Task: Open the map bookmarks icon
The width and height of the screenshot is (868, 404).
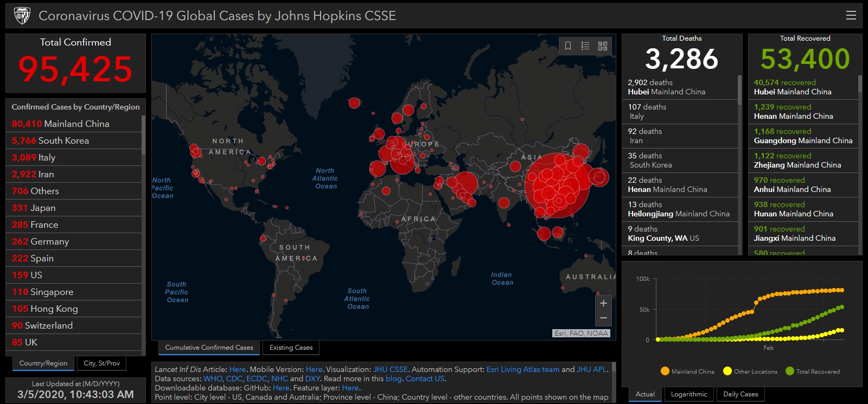Action: pyautogui.click(x=568, y=46)
